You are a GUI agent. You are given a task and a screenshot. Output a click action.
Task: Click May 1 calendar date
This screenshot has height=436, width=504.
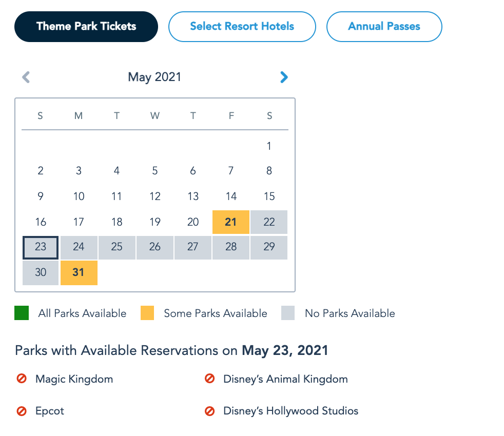point(269,146)
